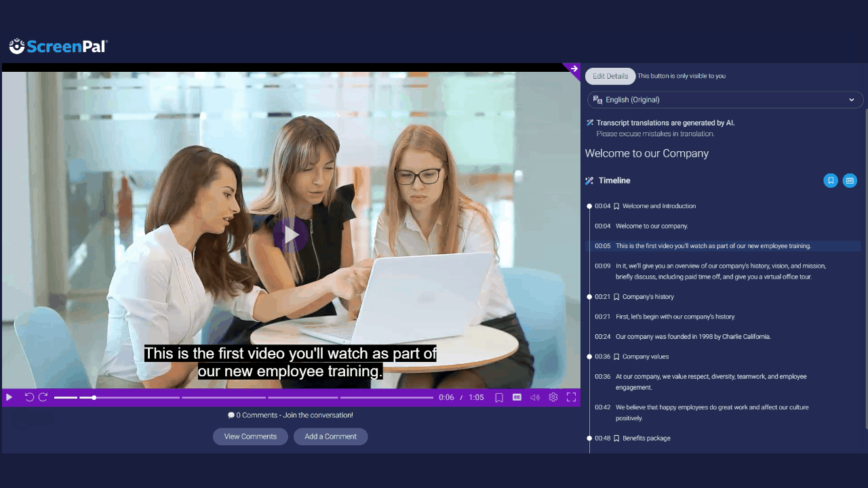Click the "Please excuse mistakes in translation." text
The image size is (868, 488).
(x=655, y=134)
